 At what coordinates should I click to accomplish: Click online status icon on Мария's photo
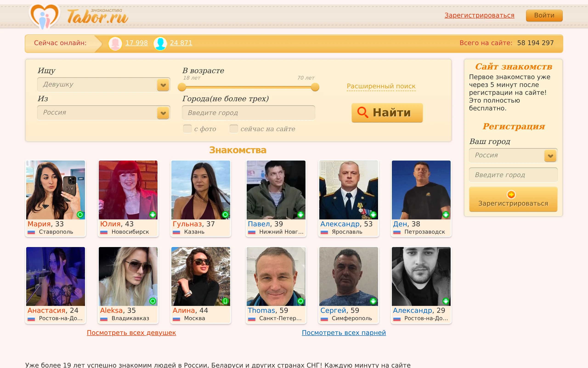point(80,214)
